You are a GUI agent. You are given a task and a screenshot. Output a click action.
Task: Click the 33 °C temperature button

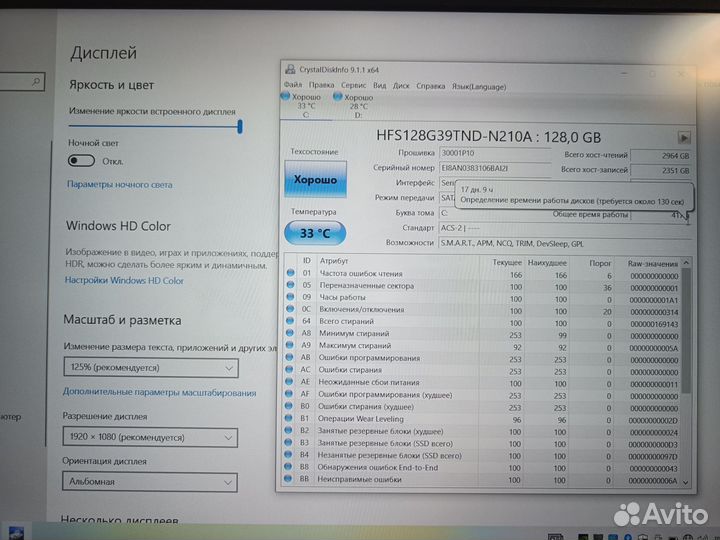click(315, 233)
